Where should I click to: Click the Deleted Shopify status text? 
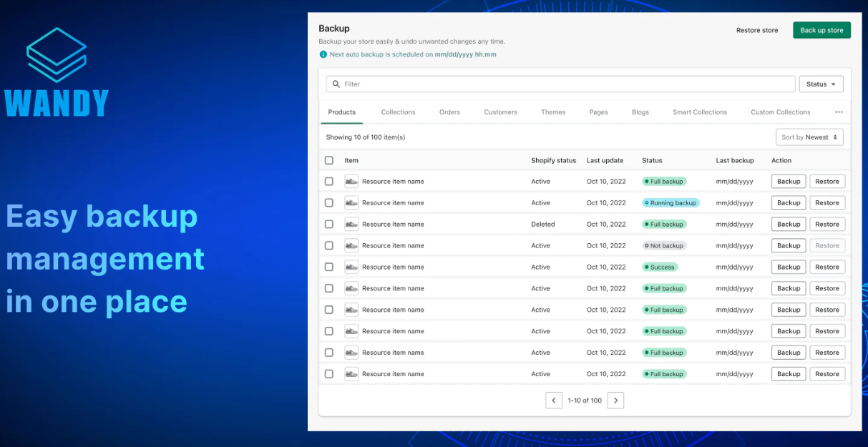pos(543,225)
